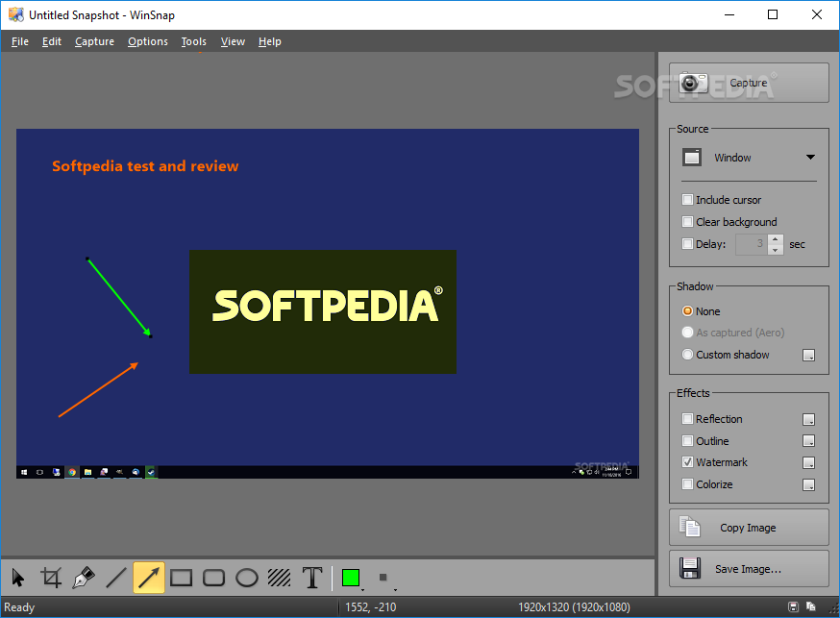Open the File menu
The width and height of the screenshot is (840, 618).
20,41
